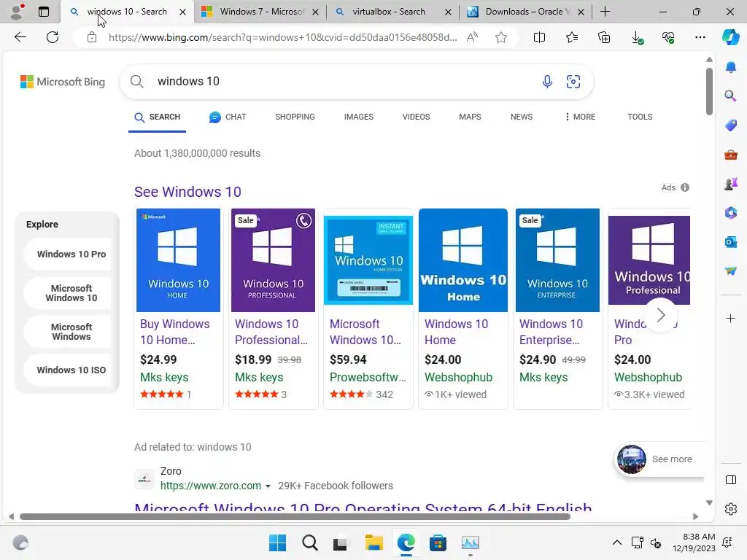Click the horizontal page scrollbar thumb

tap(295, 517)
